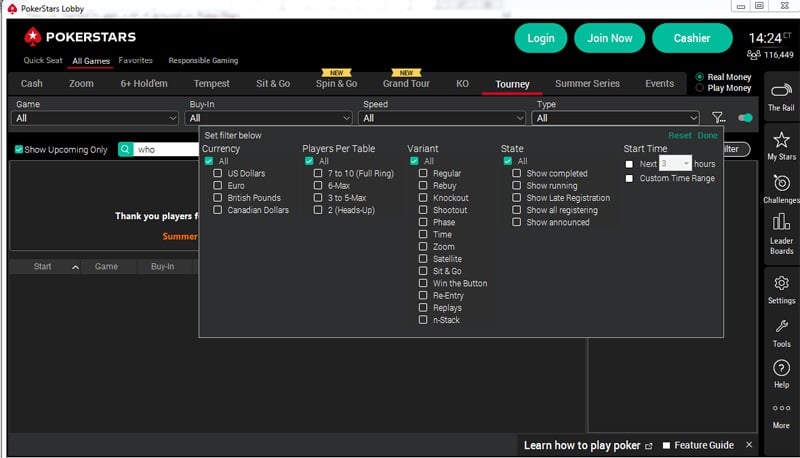
Task: Open the Cashier button
Action: pyautogui.click(x=692, y=38)
